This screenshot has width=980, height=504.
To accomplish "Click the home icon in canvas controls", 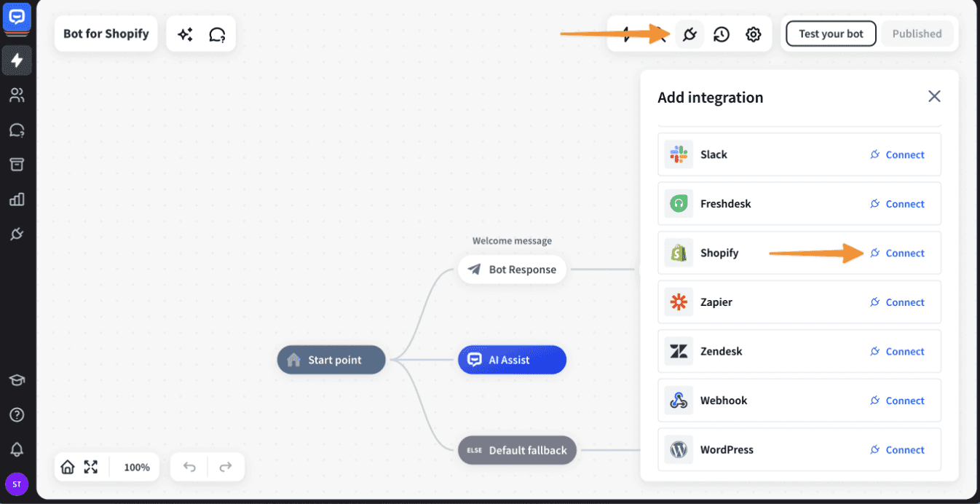I will (x=68, y=467).
